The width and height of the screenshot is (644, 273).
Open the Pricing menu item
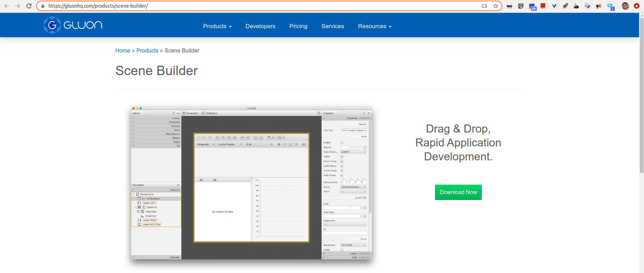298,26
